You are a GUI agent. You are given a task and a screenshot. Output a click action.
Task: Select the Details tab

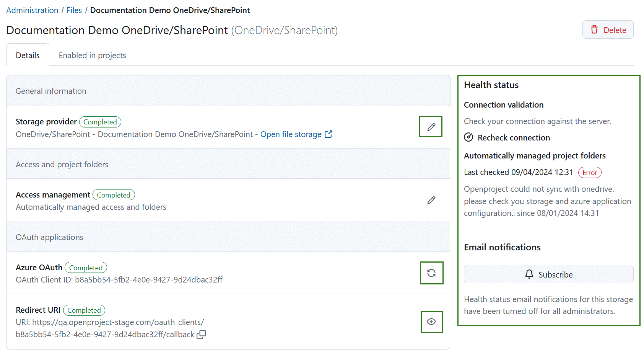tap(28, 55)
